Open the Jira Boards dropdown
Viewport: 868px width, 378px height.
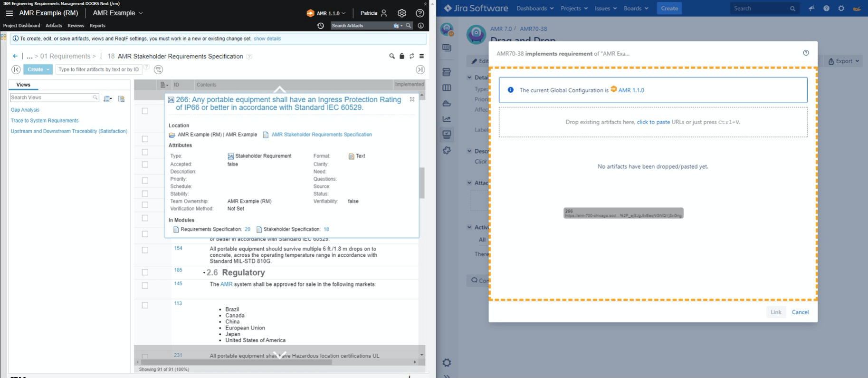click(636, 9)
